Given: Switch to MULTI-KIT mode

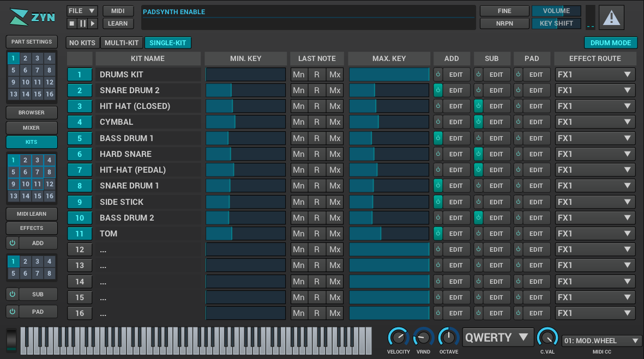Looking at the screenshot, I should tap(122, 43).
